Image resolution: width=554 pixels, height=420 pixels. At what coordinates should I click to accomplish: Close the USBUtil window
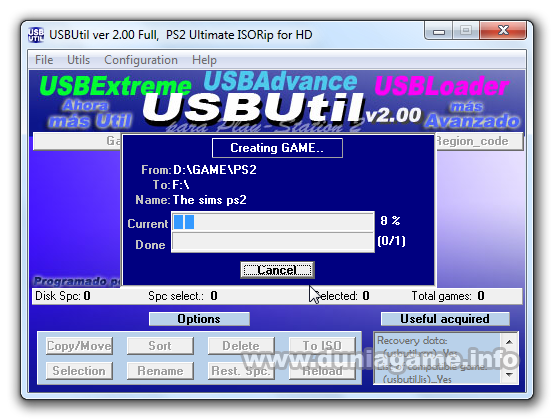pyautogui.click(x=503, y=30)
